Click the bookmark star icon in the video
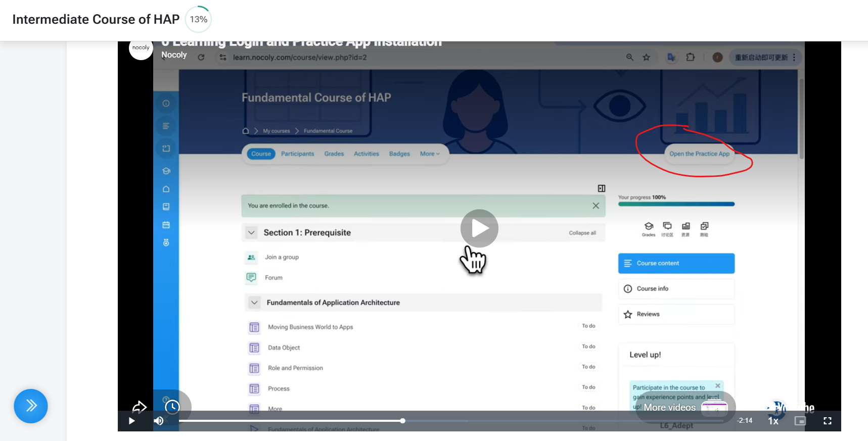The width and height of the screenshot is (868, 441). point(646,57)
